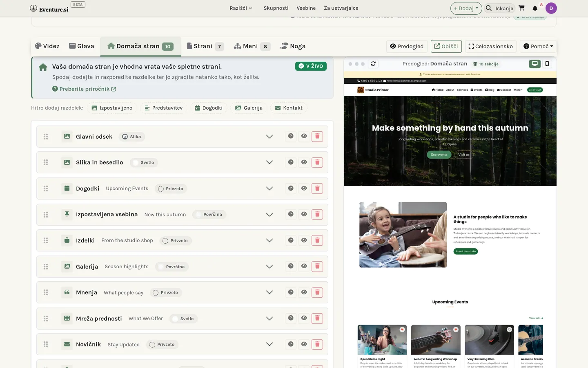Delete the Izpostavljena vsebina section

click(x=317, y=214)
